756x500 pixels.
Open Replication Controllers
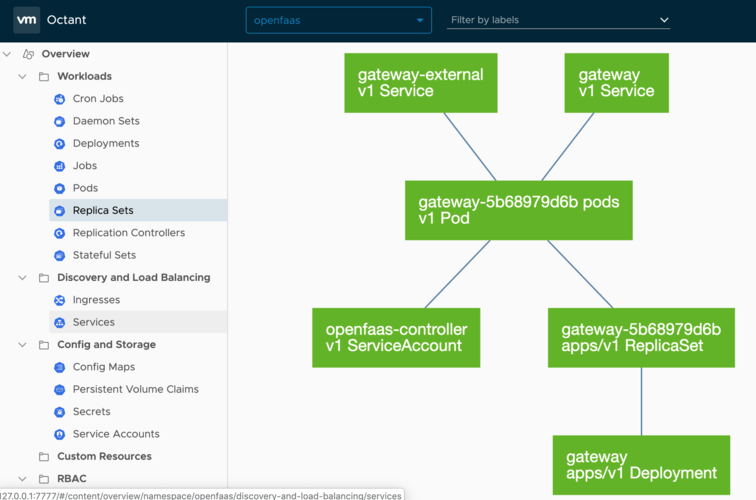(x=129, y=233)
